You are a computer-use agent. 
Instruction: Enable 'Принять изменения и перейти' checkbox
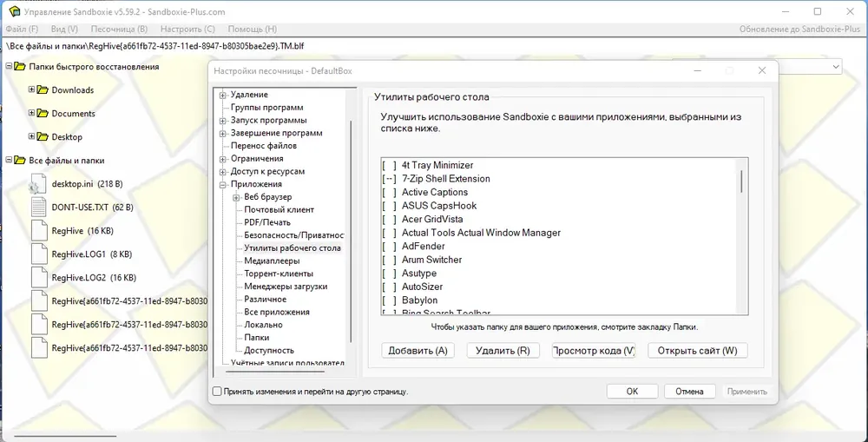tap(218, 391)
